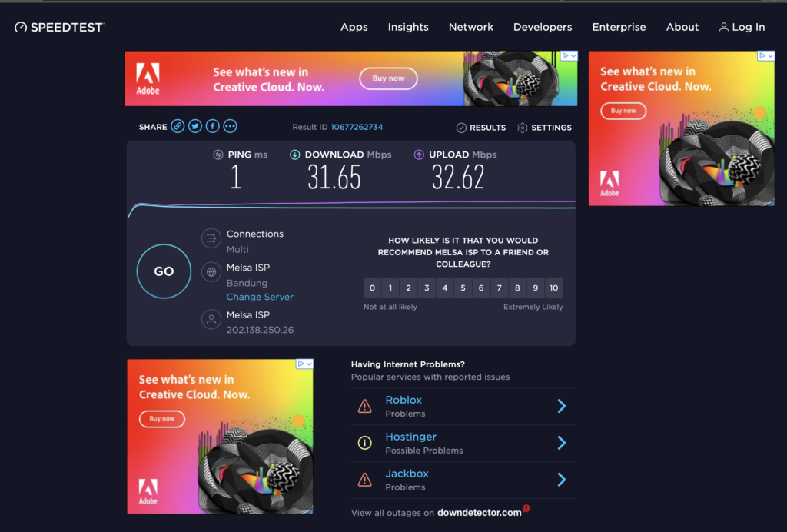Viewport: 787px width, 532px height.
Task: Rate recommendation score 7
Action: click(x=499, y=288)
